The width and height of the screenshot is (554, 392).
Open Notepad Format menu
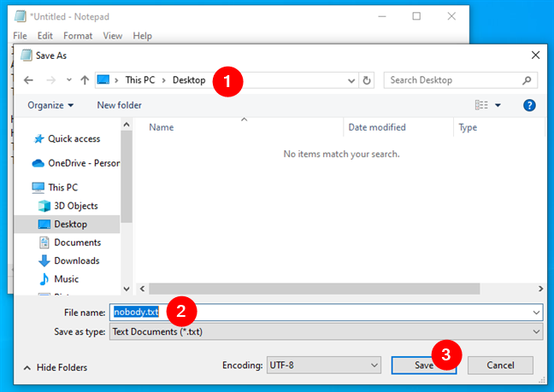pos(78,36)
